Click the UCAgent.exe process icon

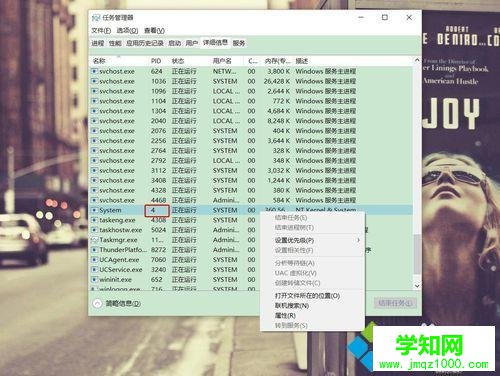[95, 260]
